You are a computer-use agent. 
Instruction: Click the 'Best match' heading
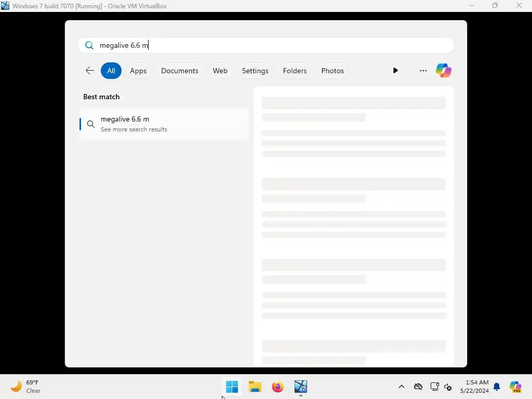(x=101, y=97)
